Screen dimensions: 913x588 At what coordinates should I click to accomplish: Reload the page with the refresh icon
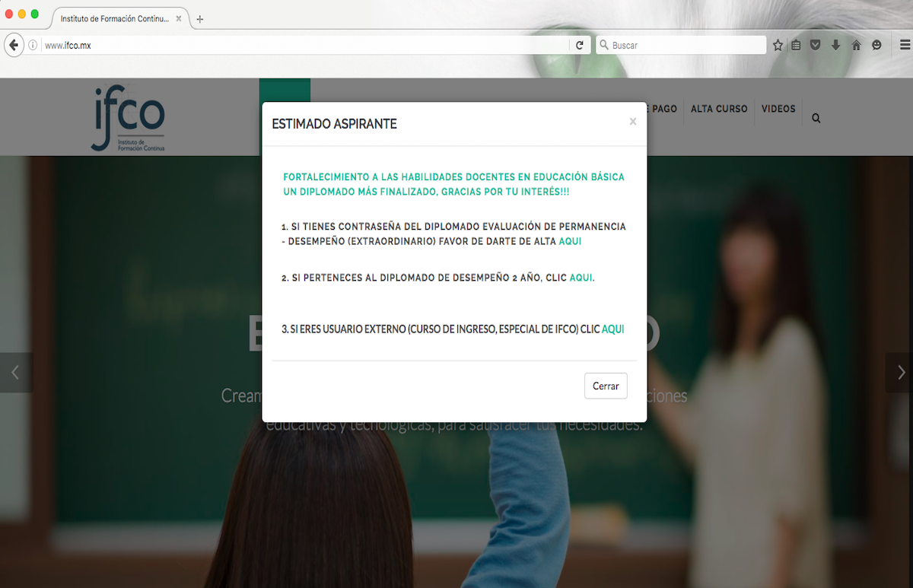(x=580, y=46)
